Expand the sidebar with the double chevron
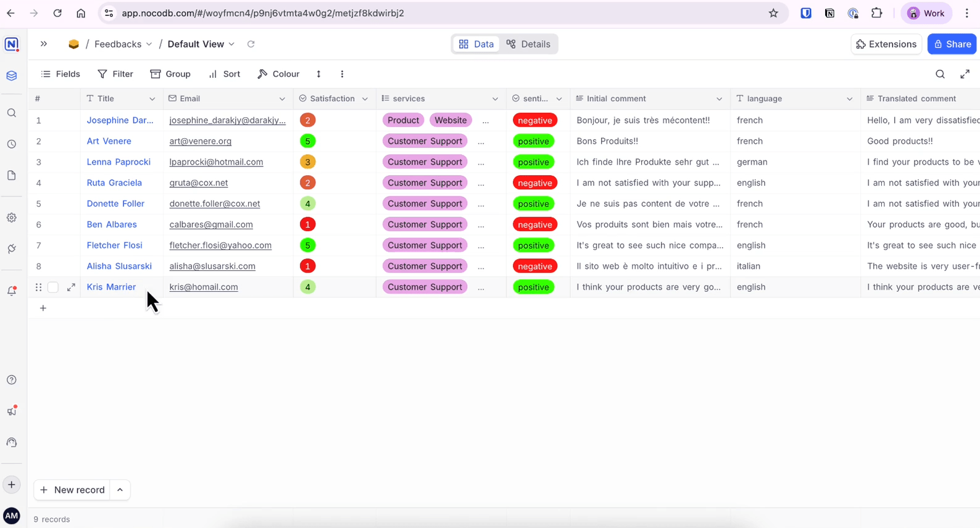This screenshot has height=528, width=980. click(44, 44)
